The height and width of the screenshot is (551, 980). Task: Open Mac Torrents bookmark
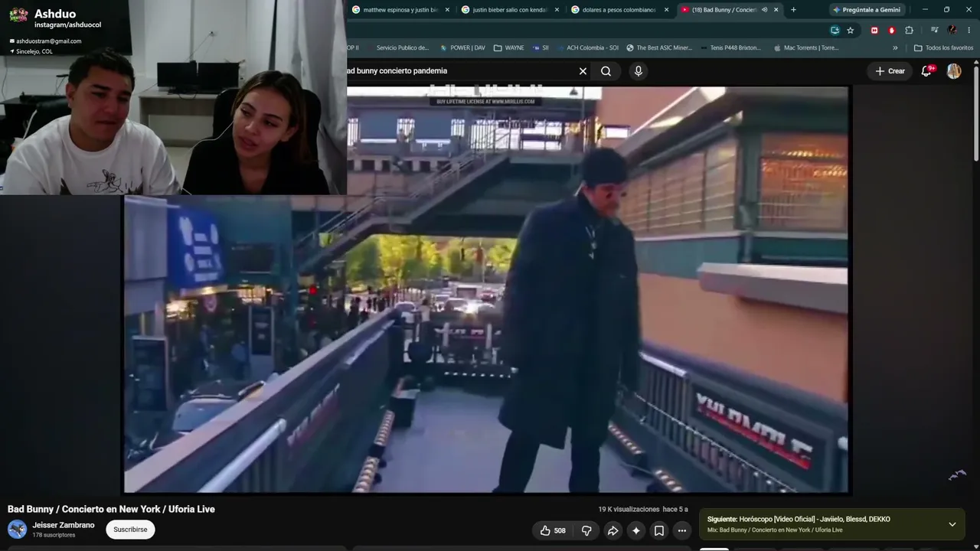pyautogui.click(x=806, y=47)
